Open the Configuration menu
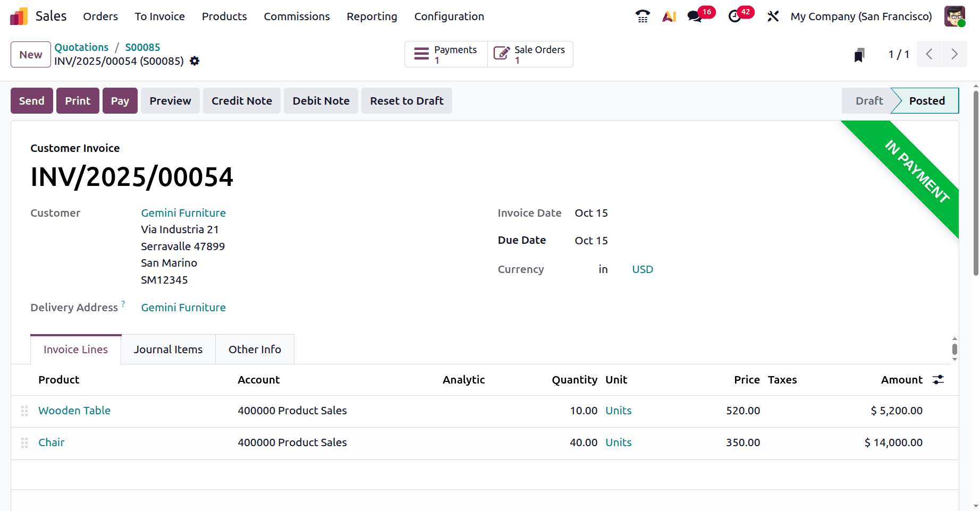This screenshot has width=980, height=511. (x=449, y=16)
